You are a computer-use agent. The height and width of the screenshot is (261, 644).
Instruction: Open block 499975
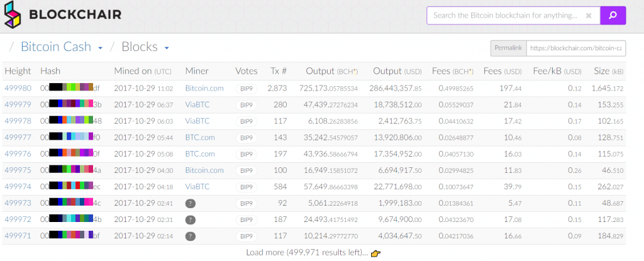(x=18, y=170)
